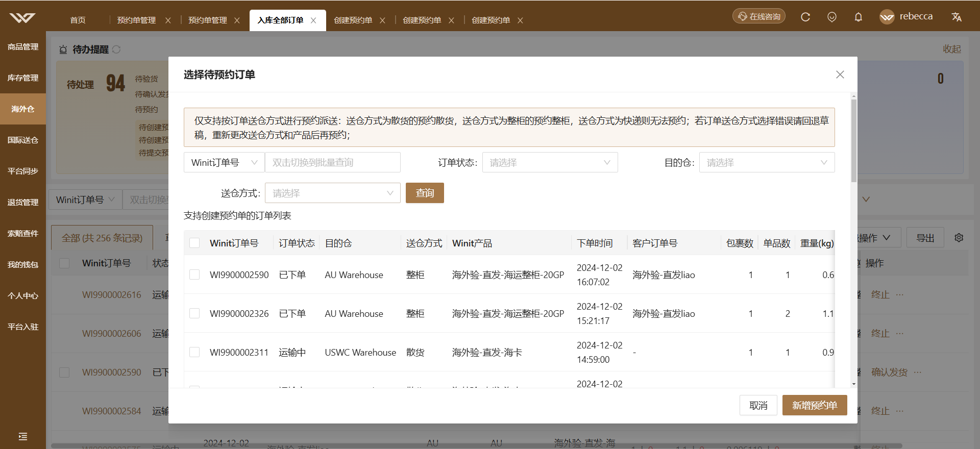This screenshot has width=980, height=449.
Task: Click the 导出 export button
Action: pos(925,238)
